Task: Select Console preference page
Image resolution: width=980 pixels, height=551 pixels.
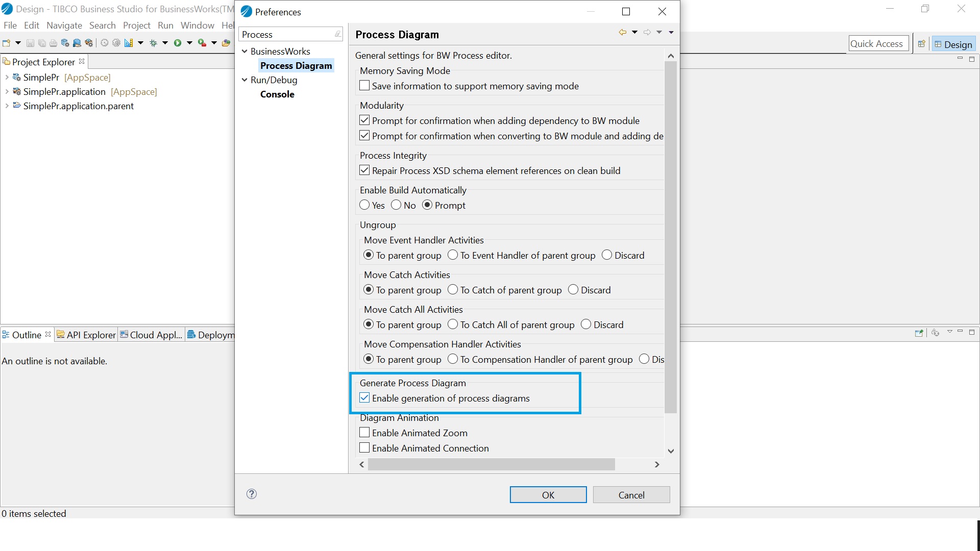Action: (x=277, y=94)
